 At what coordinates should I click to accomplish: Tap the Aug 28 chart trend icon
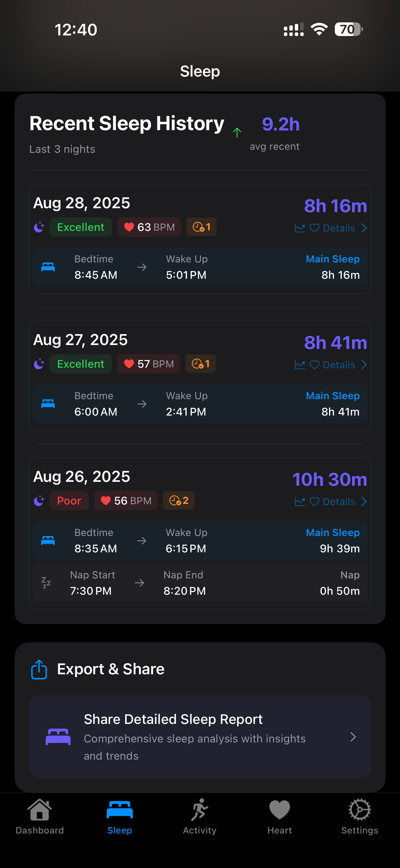tap(300, 228)
